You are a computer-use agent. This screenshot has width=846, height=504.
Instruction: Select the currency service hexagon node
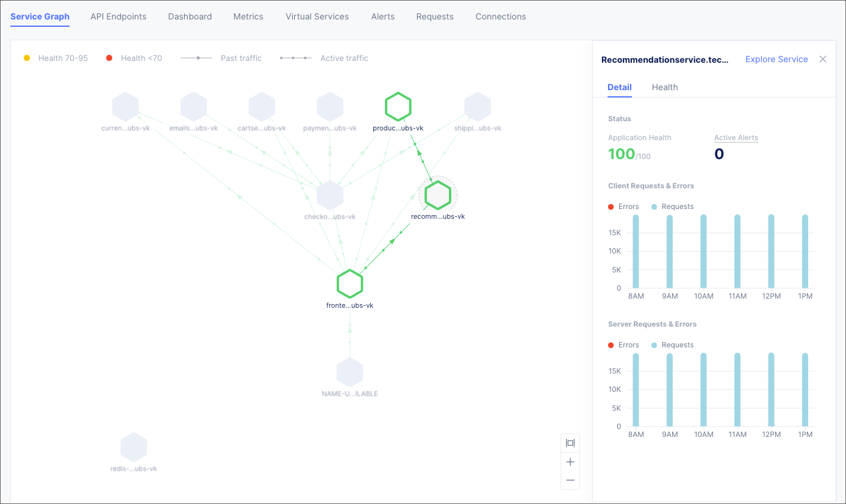pos(126,107)
